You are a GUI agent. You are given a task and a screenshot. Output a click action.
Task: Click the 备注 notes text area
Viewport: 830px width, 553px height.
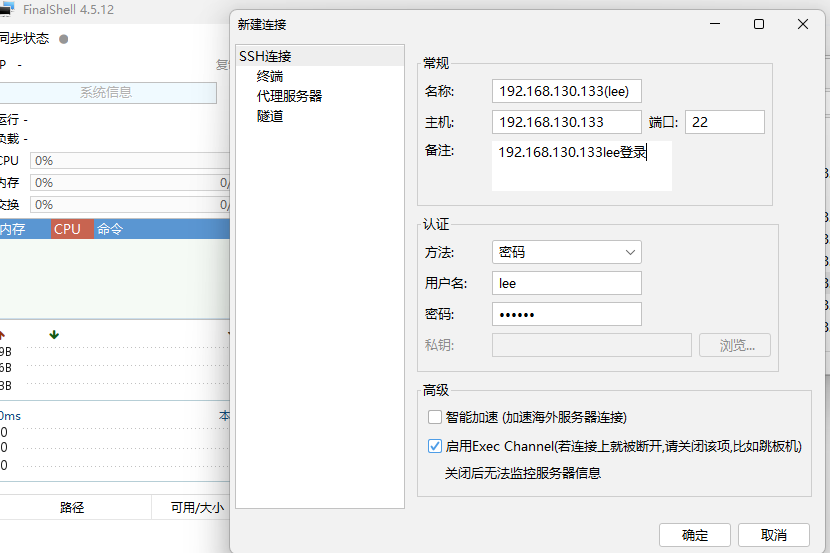pos(582,166)
